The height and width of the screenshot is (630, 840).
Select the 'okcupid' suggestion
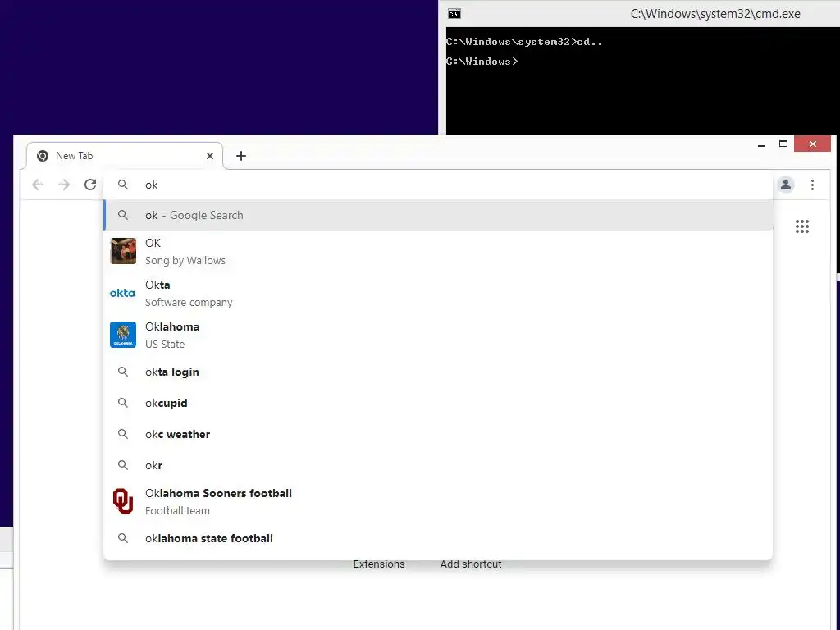pos(438,403)
